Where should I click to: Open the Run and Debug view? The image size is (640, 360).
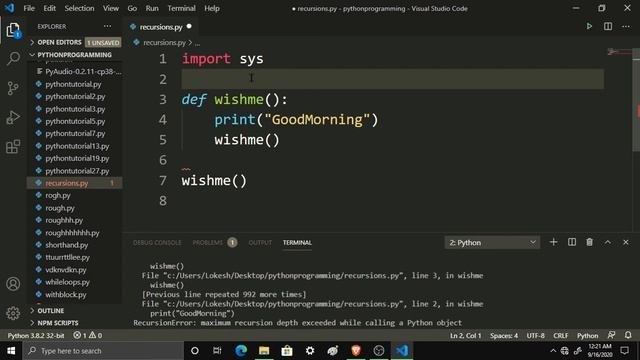click(x=13, y=118)
